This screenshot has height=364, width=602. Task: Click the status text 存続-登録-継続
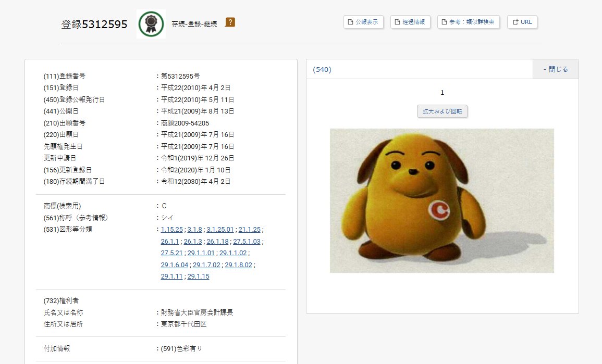point(194,24)
